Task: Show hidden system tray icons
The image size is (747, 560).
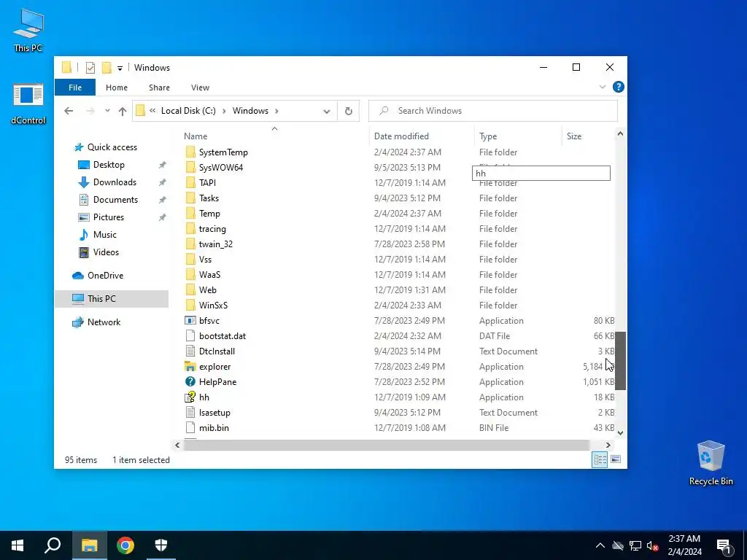Action: click(x=600, y=545)
